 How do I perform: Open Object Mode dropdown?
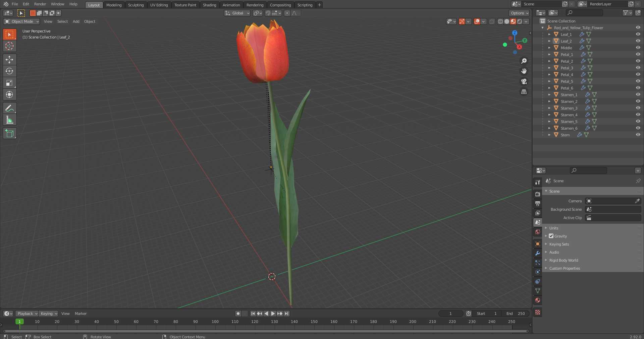(x=21, y=21)
